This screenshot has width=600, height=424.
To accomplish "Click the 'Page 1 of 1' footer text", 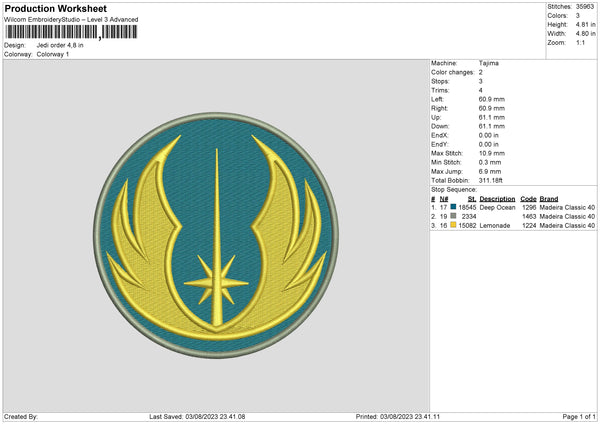I will (x=579, y=417).
